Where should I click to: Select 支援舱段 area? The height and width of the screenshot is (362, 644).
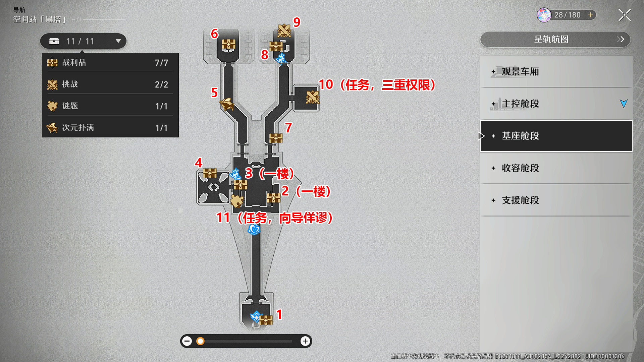[556, 200]
